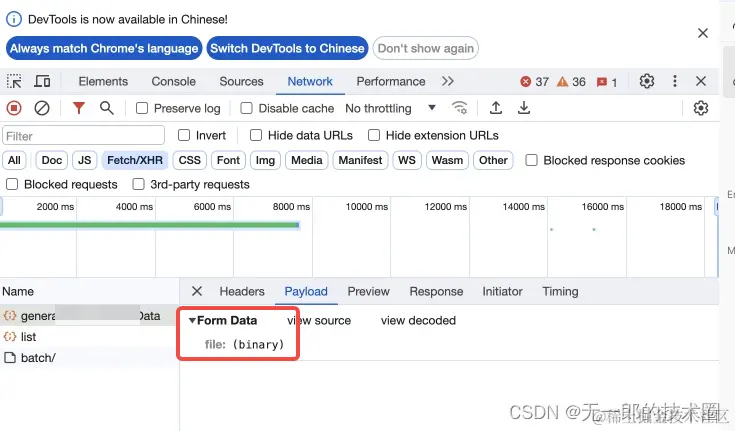The width and height of the screenshot is (735, 431).
Task: Open the Preview tab
Action: 368,292
